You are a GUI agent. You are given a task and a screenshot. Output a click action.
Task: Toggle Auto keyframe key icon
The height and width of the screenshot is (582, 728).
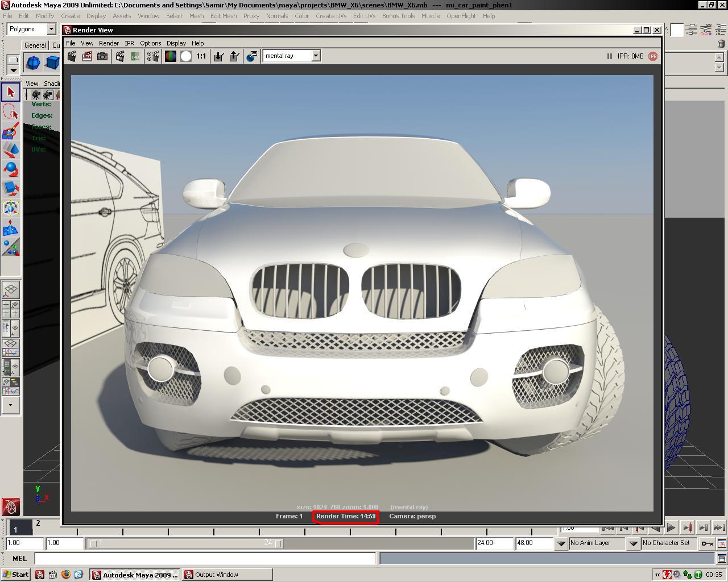(706, 543)
